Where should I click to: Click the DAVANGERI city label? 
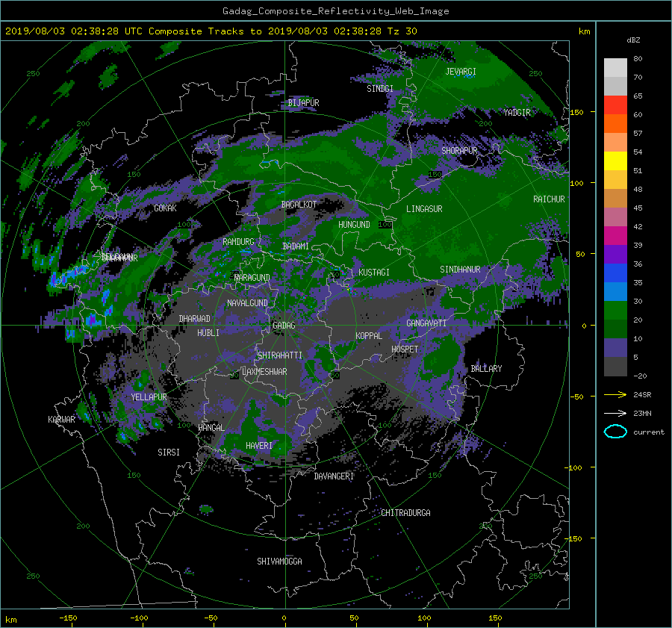click(x=334, y=476)
